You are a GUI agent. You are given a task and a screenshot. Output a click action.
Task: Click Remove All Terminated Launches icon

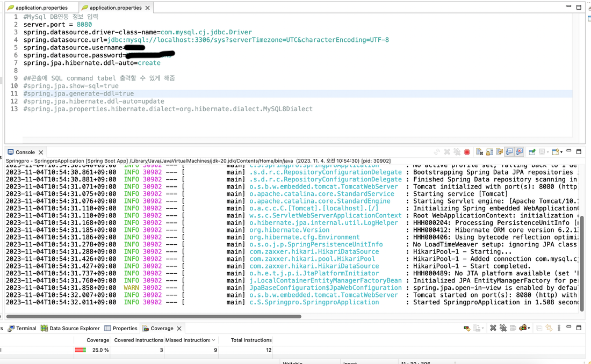[457, 152]
